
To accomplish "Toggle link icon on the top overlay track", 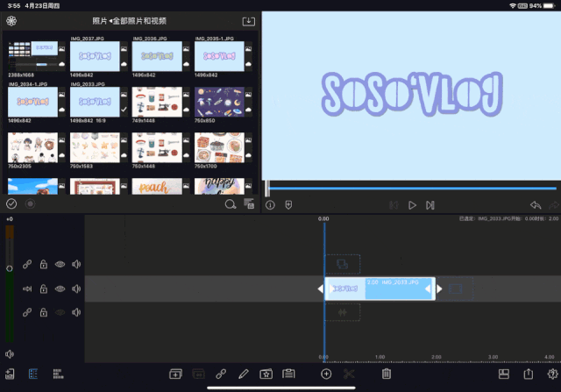I will (27, 264).
